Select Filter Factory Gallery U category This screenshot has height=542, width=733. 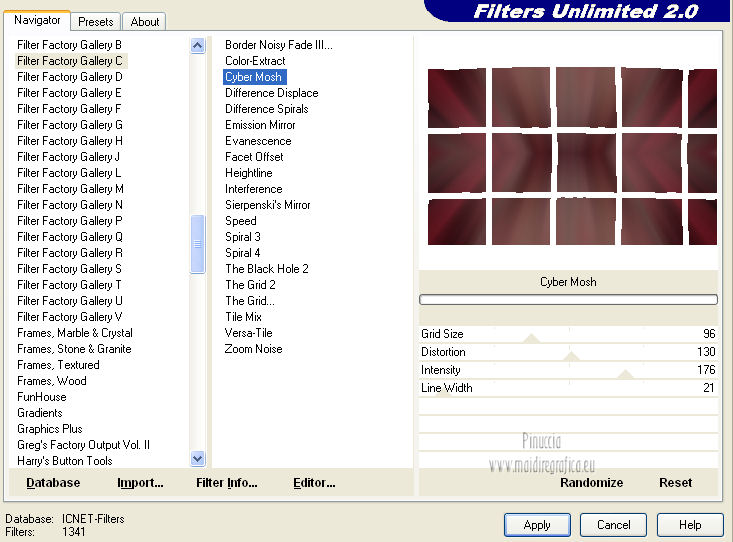70,301
